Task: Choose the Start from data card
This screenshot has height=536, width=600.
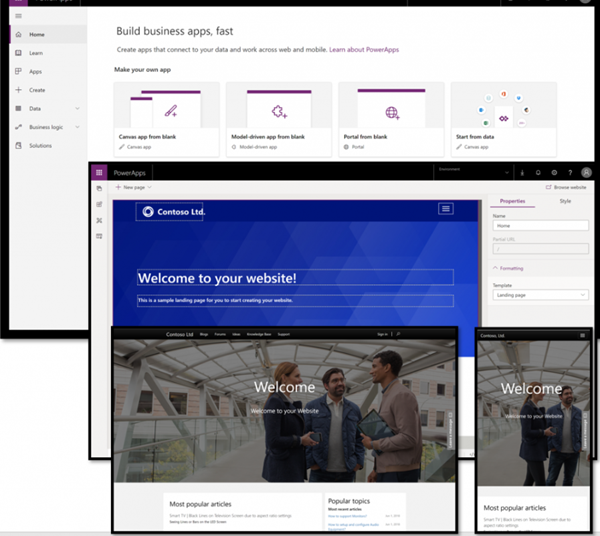Action: 504,119
